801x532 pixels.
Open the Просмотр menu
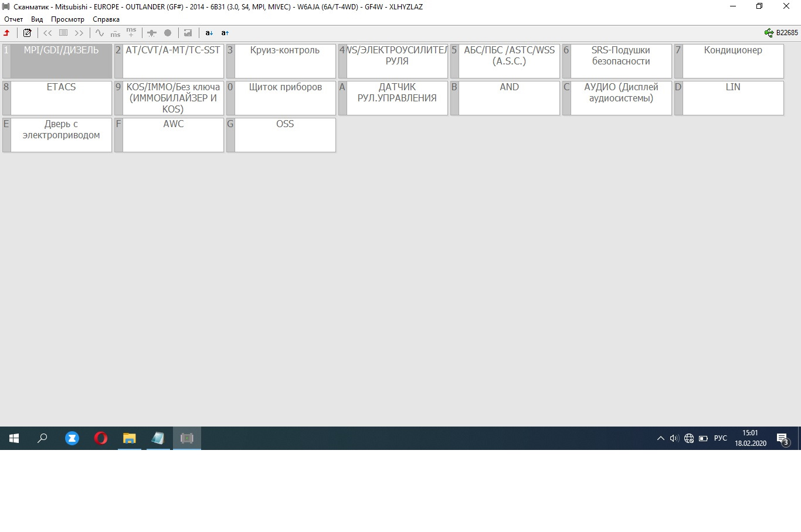[x=67, y=19]
